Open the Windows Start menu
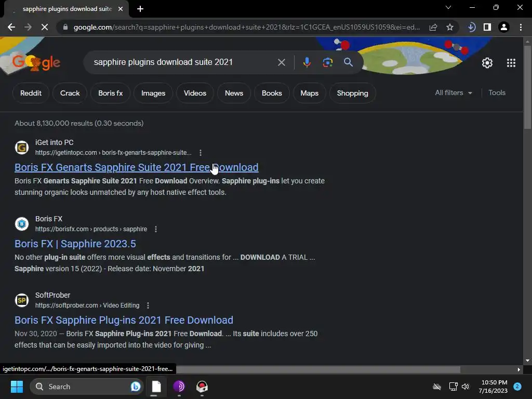The image size is (532, 399). tap(17, 387)
